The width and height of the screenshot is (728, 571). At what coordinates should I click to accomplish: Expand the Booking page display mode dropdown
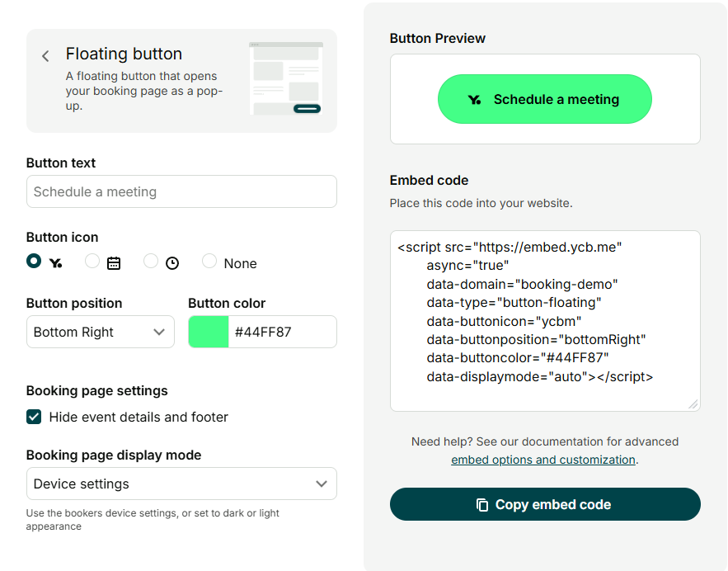(181, 484)
